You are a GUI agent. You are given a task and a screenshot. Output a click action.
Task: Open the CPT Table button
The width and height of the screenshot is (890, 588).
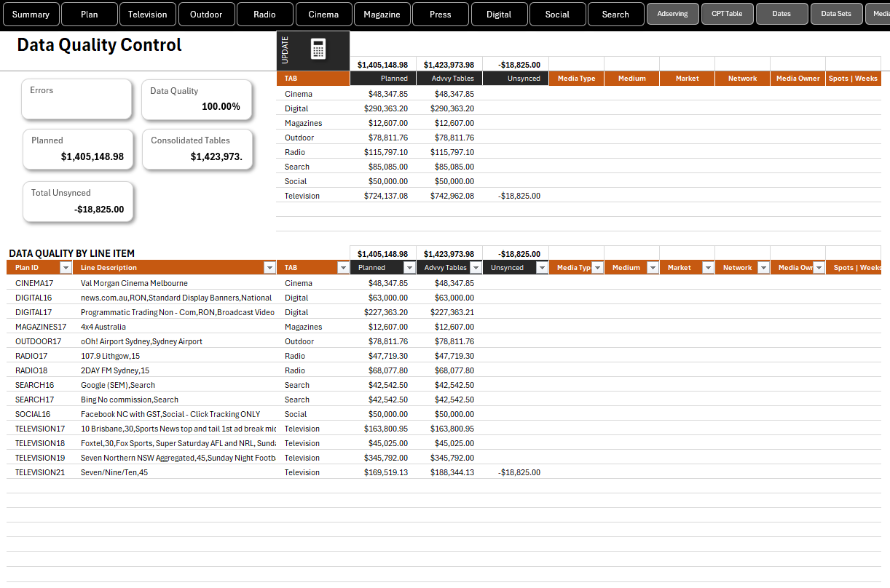click(727, 14)
